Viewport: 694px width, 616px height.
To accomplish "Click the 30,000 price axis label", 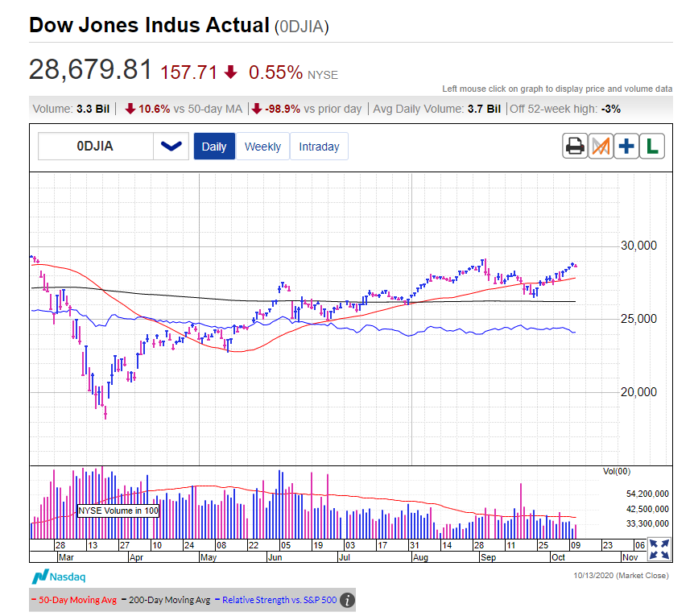I will pyautogui.click(x=638, y=246).
